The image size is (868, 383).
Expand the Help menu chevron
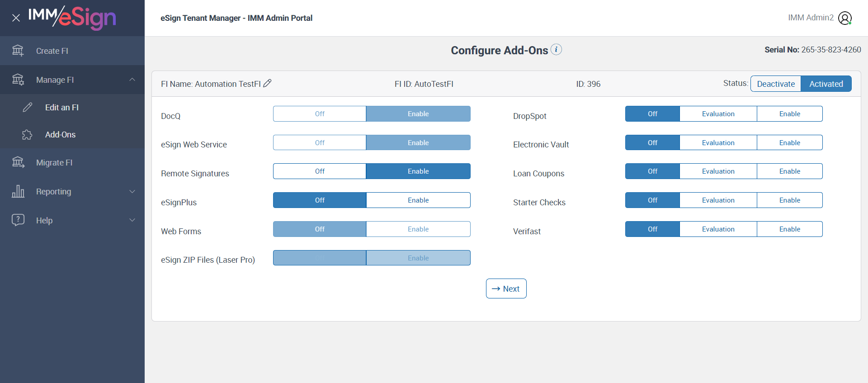tap(132, 220)
